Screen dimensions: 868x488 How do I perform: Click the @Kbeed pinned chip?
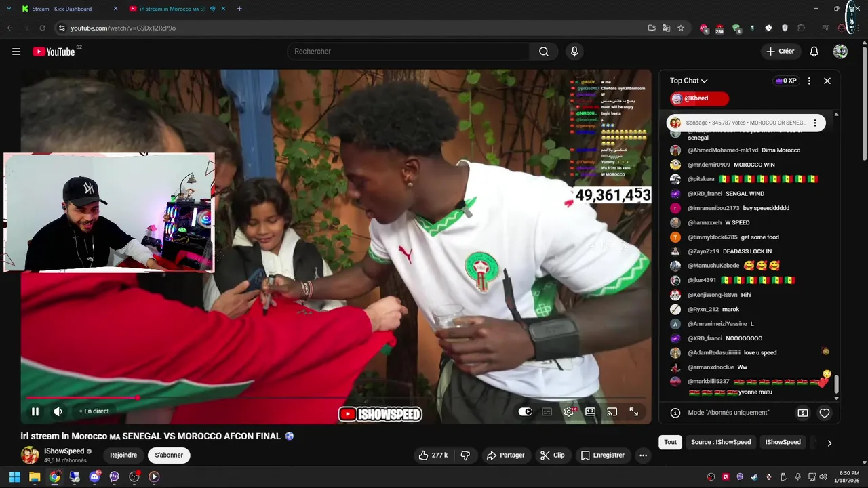click(x=699, y=99)
